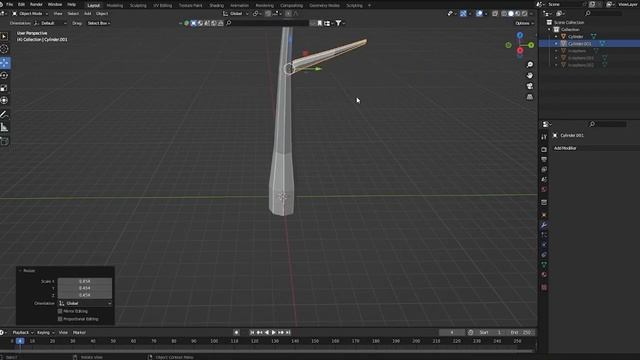Switch to the Sculpting workspace tab
The width and height of the screenshot is (640, 360).
138,5
